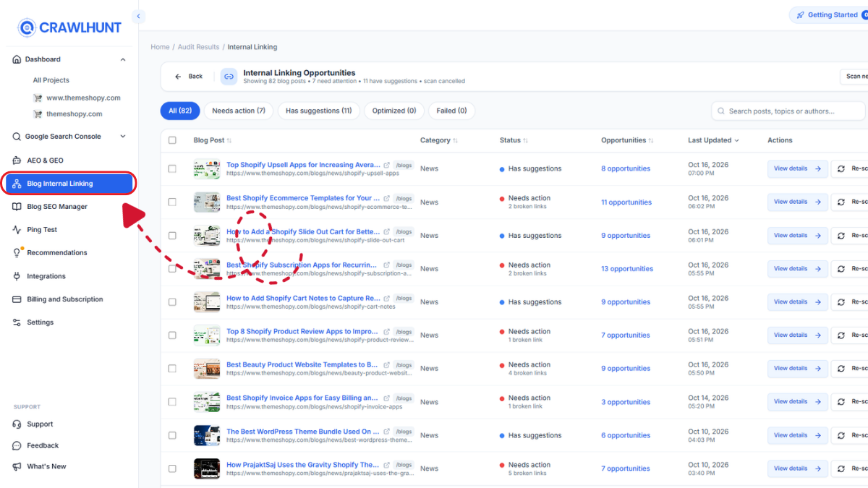This screenshot has width=868, height=488.
Task: Focus the search posts, topics or authors field
Action: [788, 111]
